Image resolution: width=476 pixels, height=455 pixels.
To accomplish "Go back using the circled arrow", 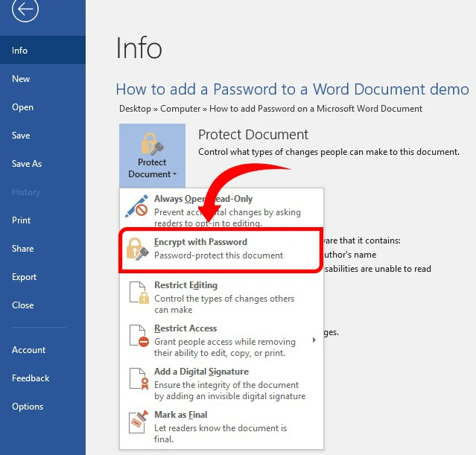I will [x=25, y=9].
